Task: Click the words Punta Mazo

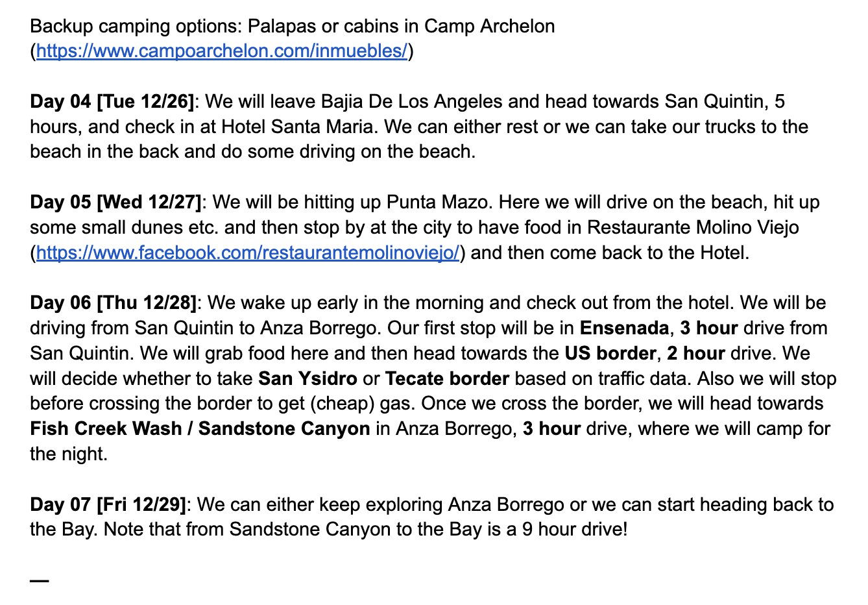Action: pos(437,203)
